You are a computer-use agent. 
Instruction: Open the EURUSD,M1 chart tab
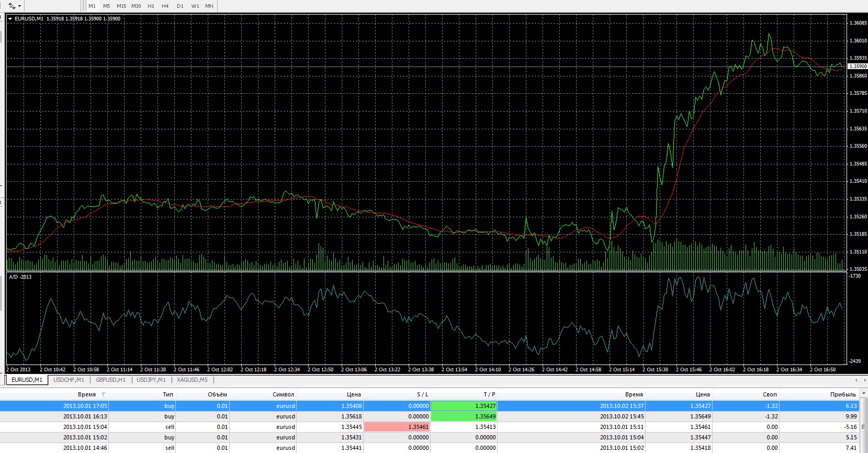coord(27,380)
